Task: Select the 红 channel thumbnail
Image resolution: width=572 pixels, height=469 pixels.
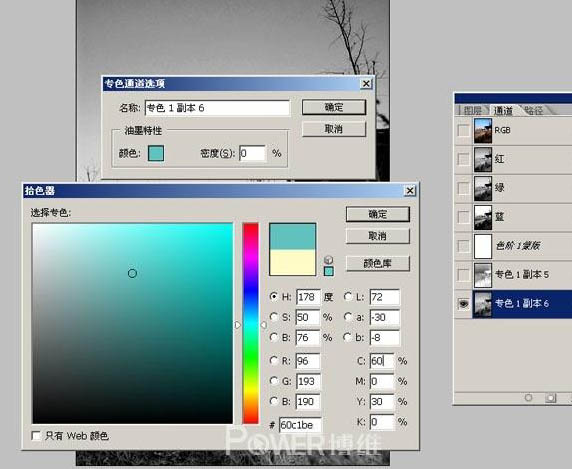Action: click(x=483, y=159)
